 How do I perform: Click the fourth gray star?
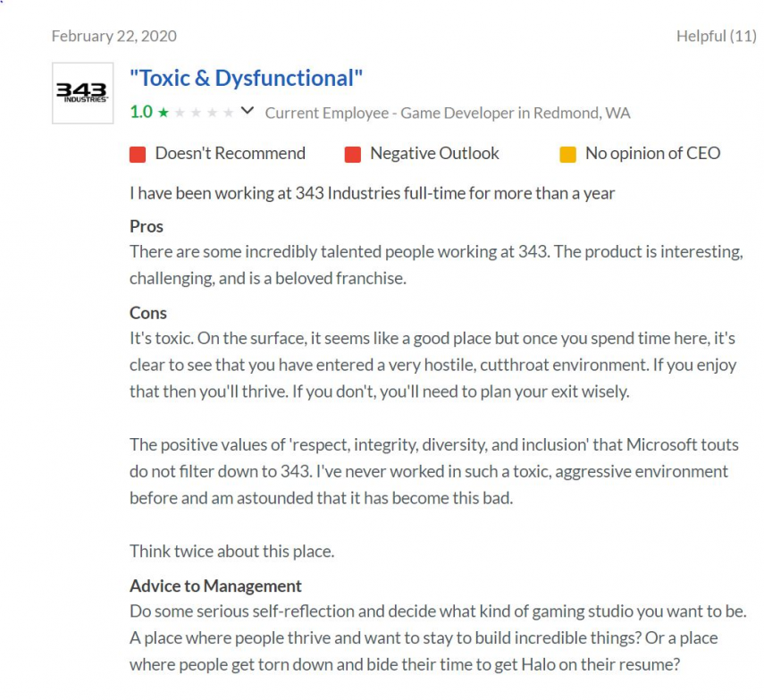[x=212, y=113]
